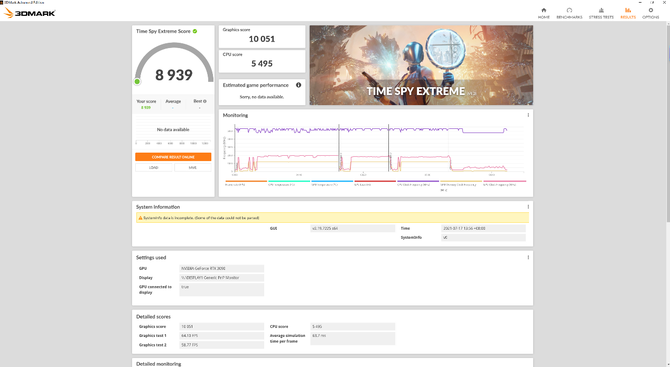The width and height of the screenshot is (670, 367).
Task: Toggle the purple CPU clock frequency legend
Action: (418, 183)
